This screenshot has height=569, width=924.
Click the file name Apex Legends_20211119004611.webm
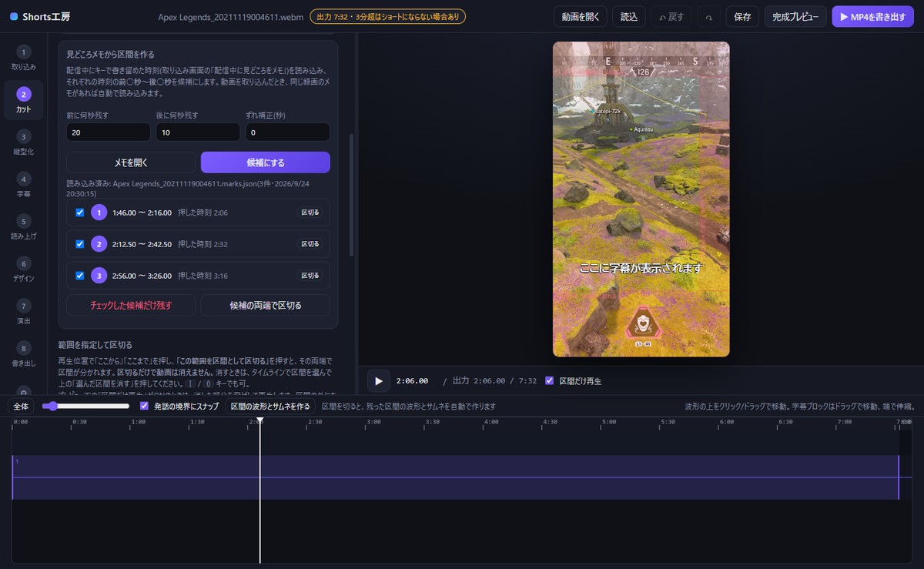229,16
